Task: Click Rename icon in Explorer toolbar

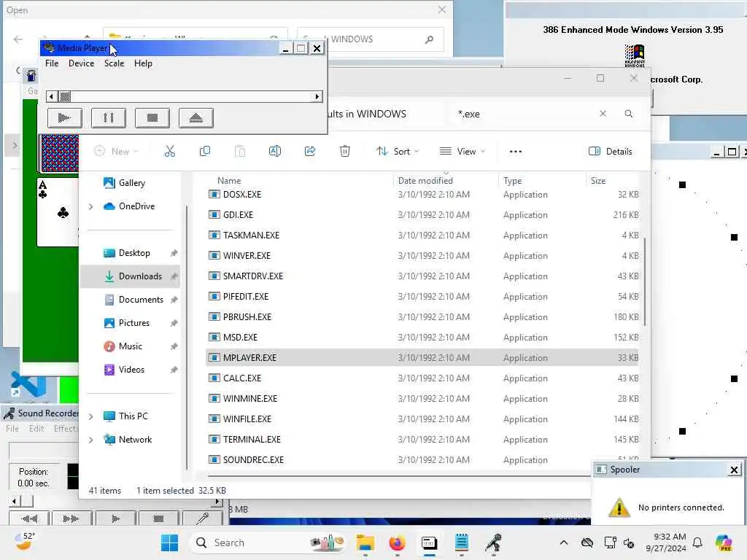Action: [275, 152]
